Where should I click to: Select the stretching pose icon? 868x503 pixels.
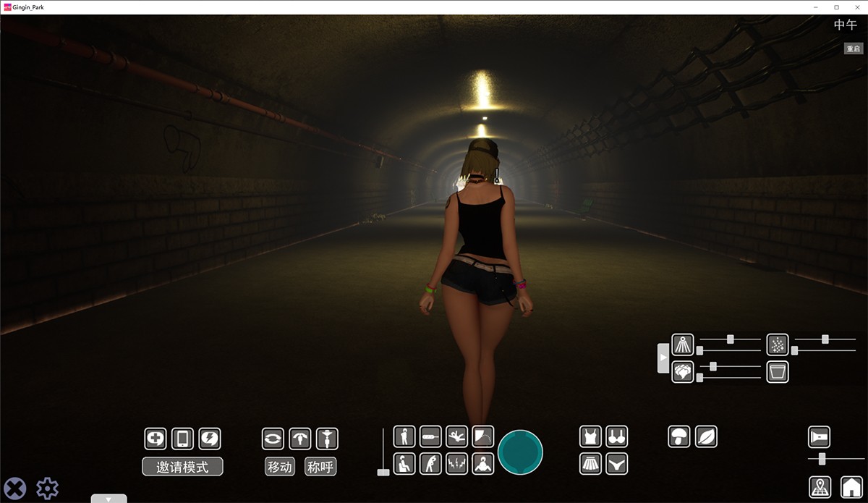(x=430, y=463)
